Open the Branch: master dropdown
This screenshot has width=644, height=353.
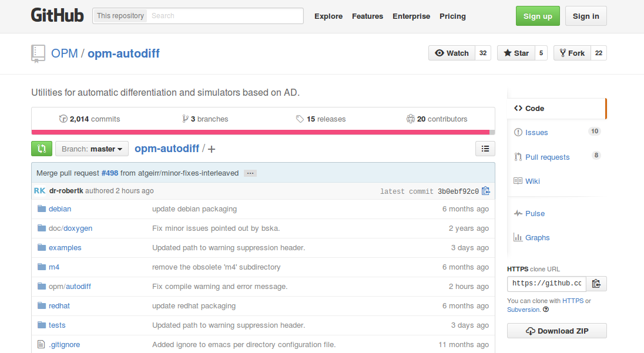click(92, 149)
